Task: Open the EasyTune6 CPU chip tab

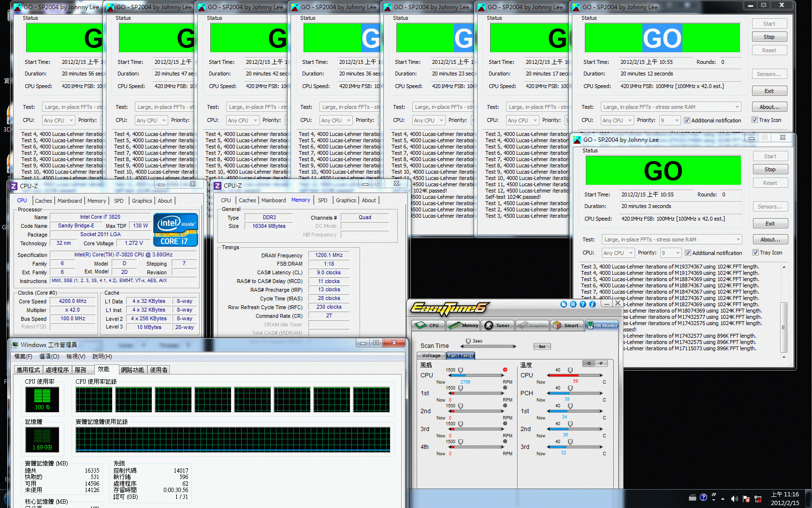Action: pos(428,325)
